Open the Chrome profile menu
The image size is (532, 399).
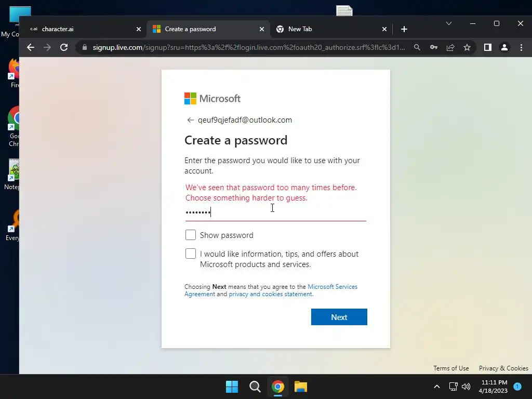504,47
